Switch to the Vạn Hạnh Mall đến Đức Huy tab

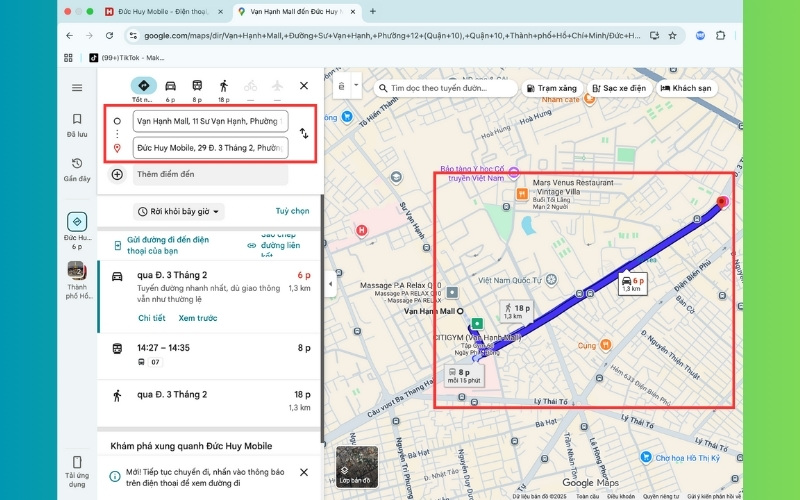(x=296, y=11)
